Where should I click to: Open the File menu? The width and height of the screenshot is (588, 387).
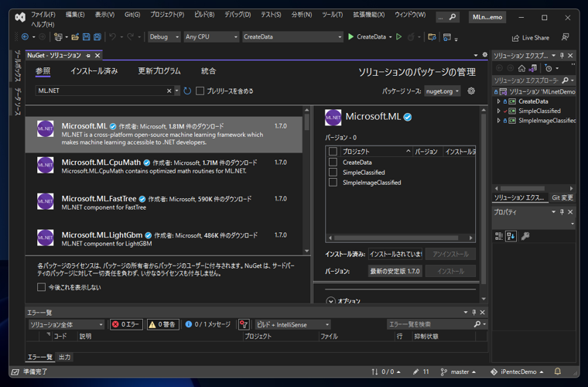pyautogui.click(x=43, y=15)
